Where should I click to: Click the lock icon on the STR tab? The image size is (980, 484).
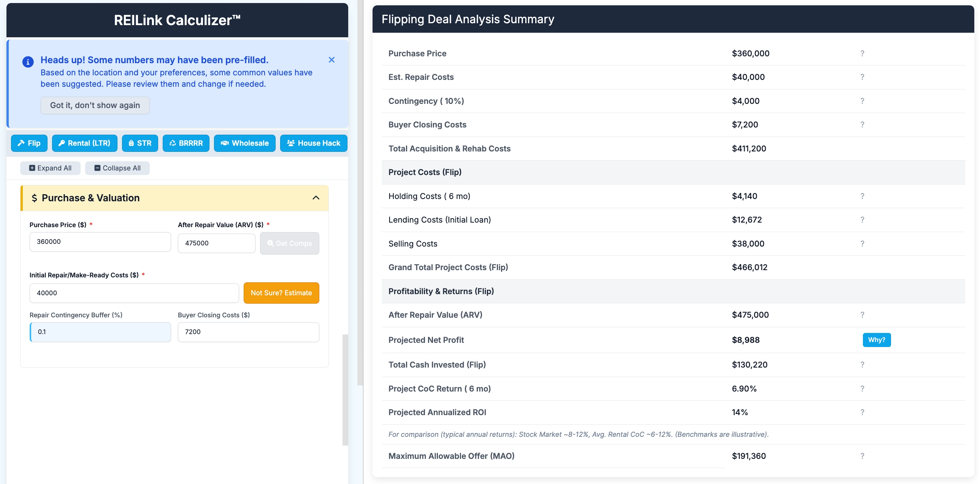(x=131, y=143)
